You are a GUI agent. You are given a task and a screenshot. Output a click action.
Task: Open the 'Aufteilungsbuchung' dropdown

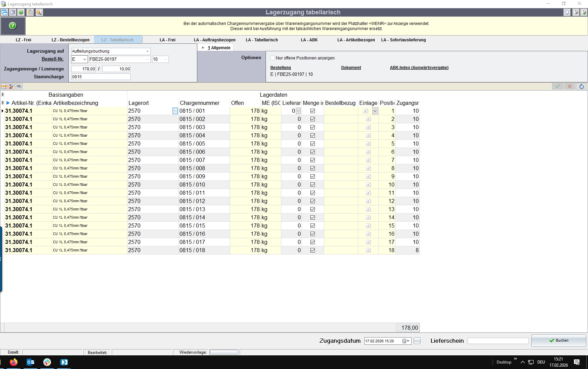pyautogui.click(x=147, y=51)
